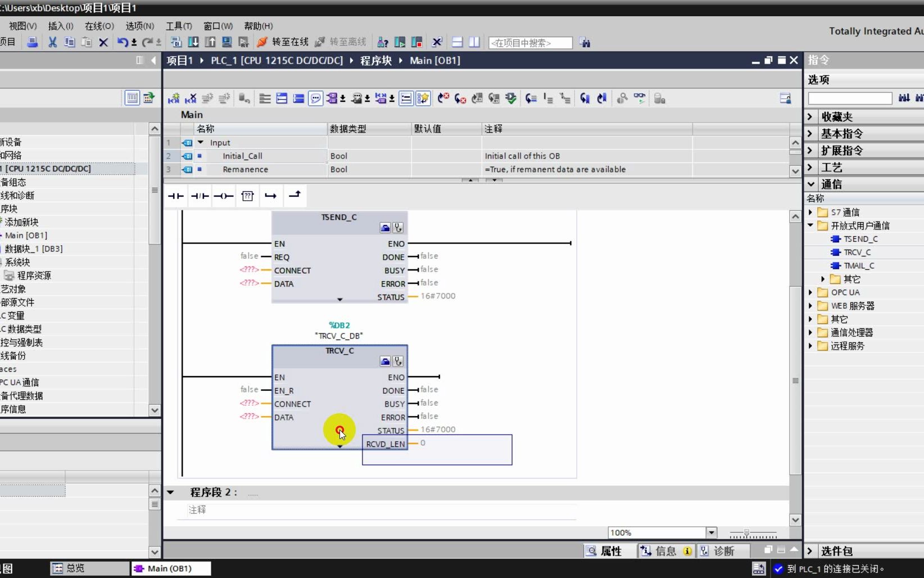
Task: Open the 帮助(H) menu
Action: (x=258, y=26)
